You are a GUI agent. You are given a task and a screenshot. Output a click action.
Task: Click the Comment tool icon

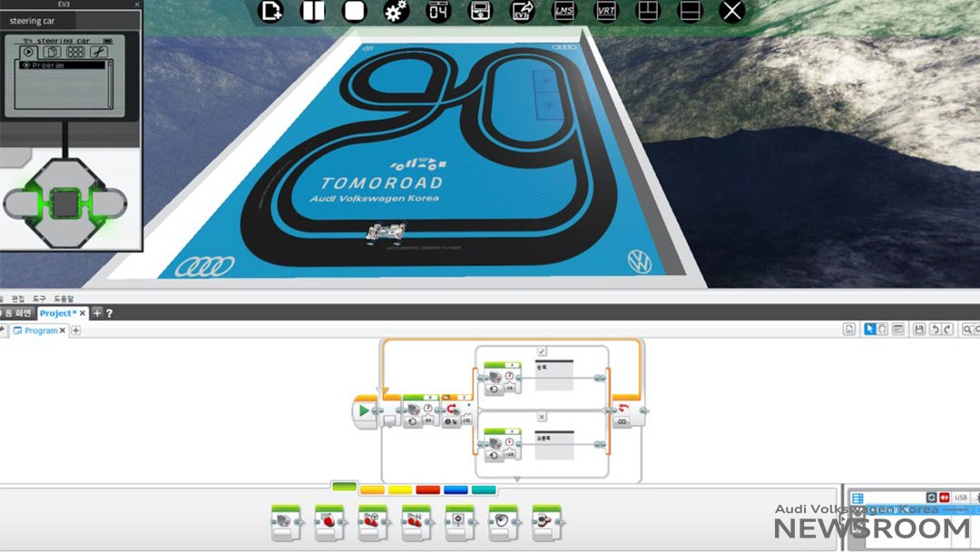(x=897, y=330)
